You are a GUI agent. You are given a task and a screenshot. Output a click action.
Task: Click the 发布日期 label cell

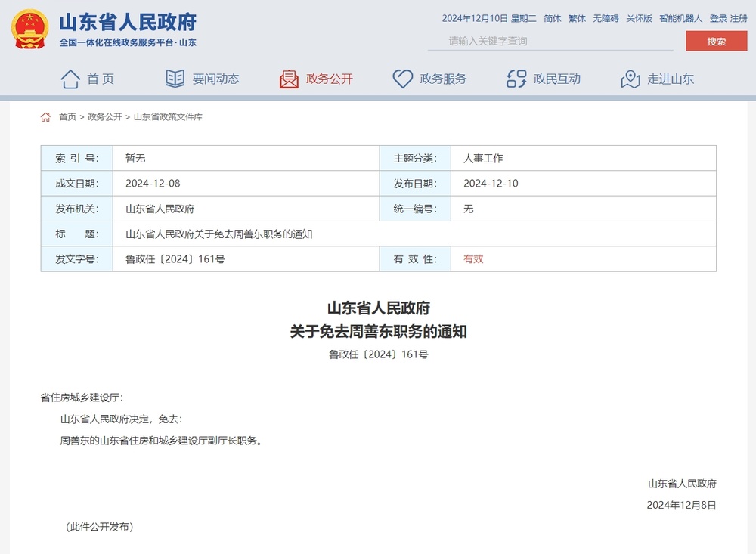coord(415,183)
